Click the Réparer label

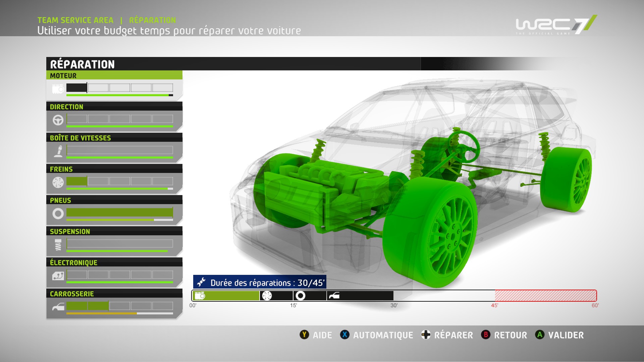pos(453,335)
